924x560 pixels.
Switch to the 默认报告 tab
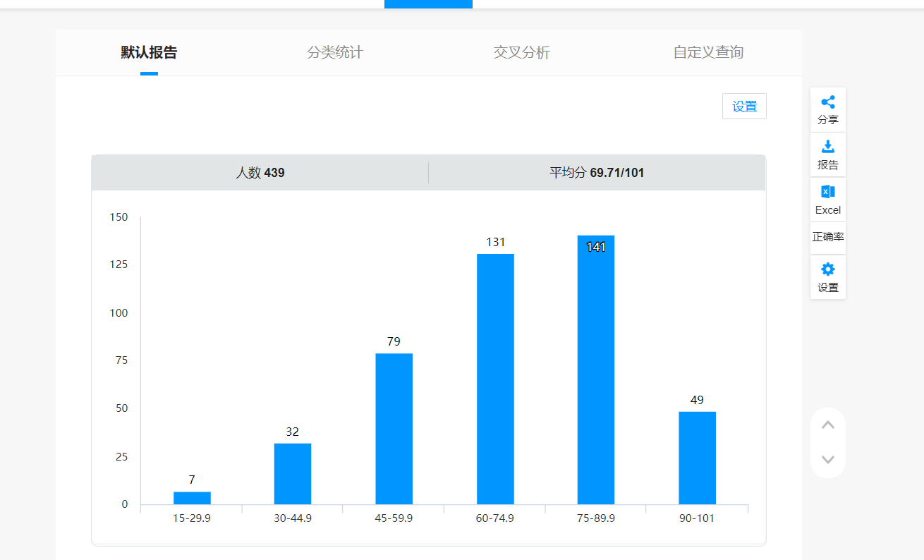[x=149, y=52]
